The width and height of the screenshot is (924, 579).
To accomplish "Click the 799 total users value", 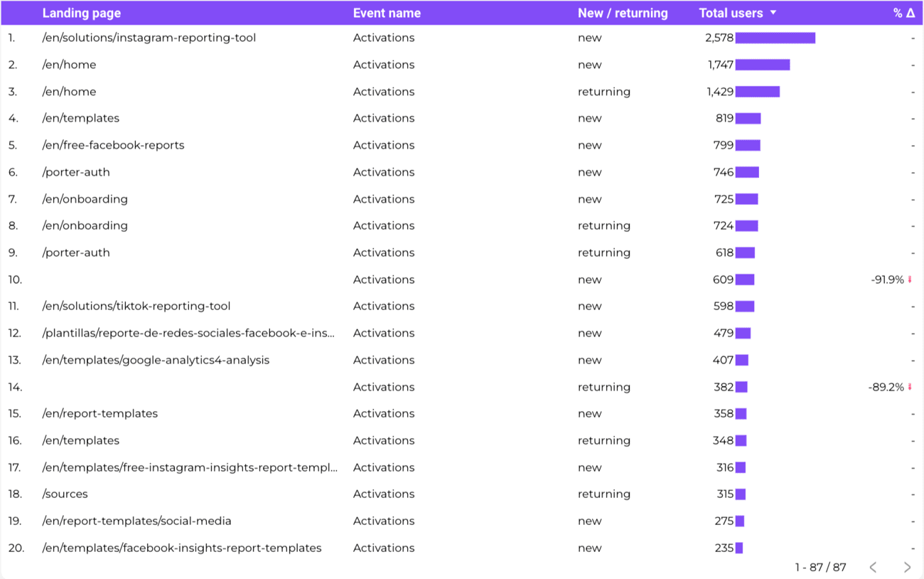I will pyautogui.click(x=724, y=145).
